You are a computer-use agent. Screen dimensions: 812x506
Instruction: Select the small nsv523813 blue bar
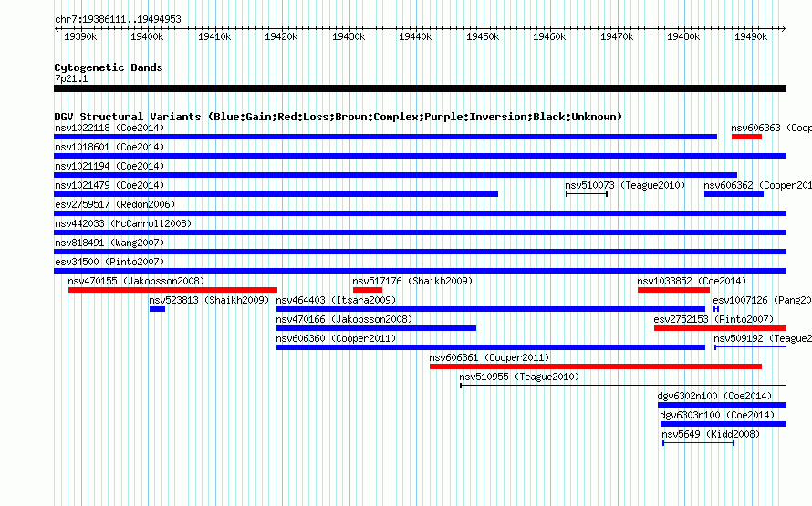(x=158, y=309)
